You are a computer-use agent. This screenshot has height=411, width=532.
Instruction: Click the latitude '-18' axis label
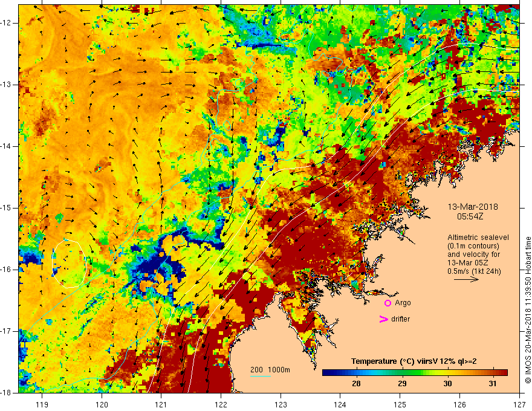(x=6, y=393)
